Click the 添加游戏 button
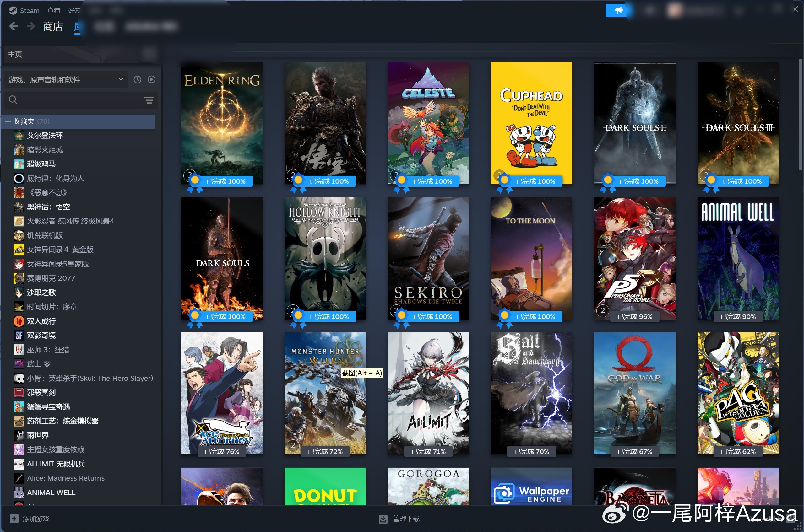804x532 pixels. (30, 519)
